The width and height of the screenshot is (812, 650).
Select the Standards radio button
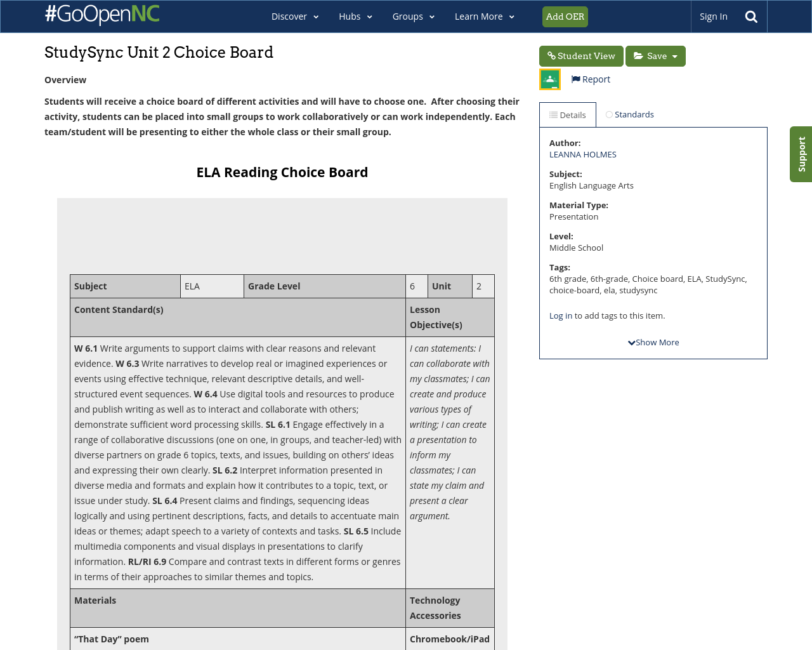click(x=608, y=114)
